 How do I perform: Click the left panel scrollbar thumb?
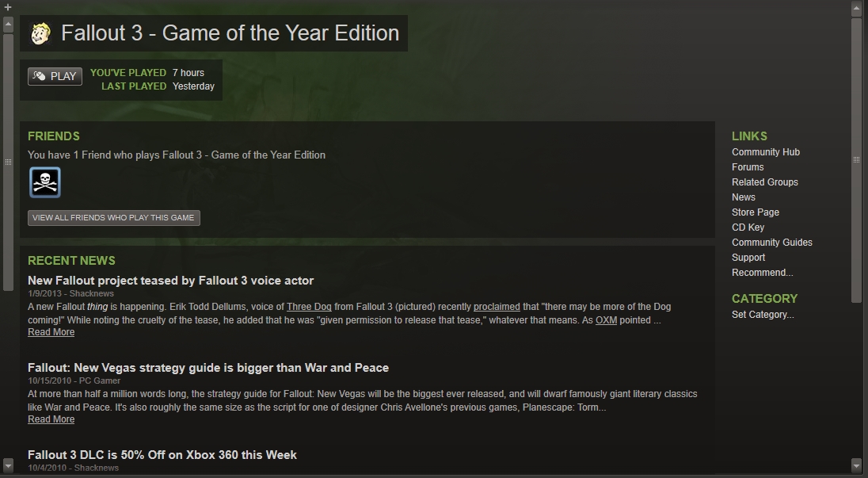(8, 162)
